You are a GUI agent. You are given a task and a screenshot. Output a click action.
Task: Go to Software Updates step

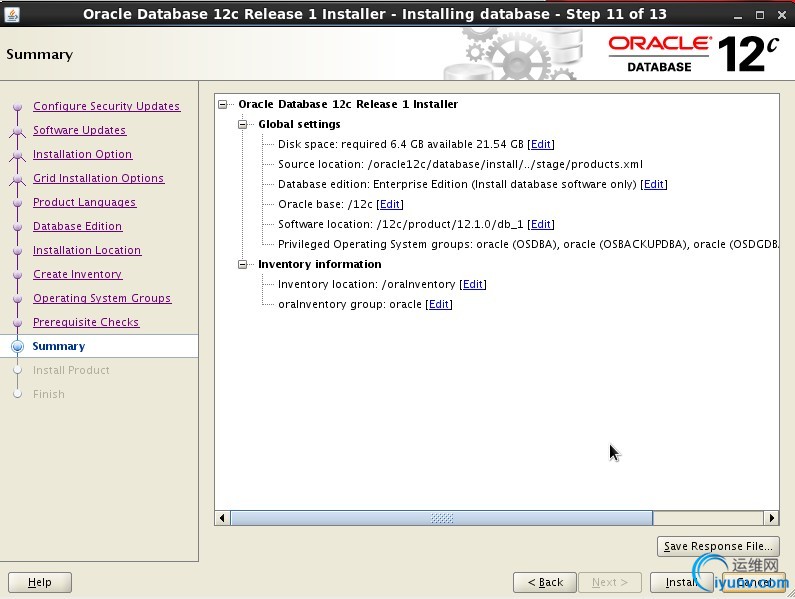[80, 130]
